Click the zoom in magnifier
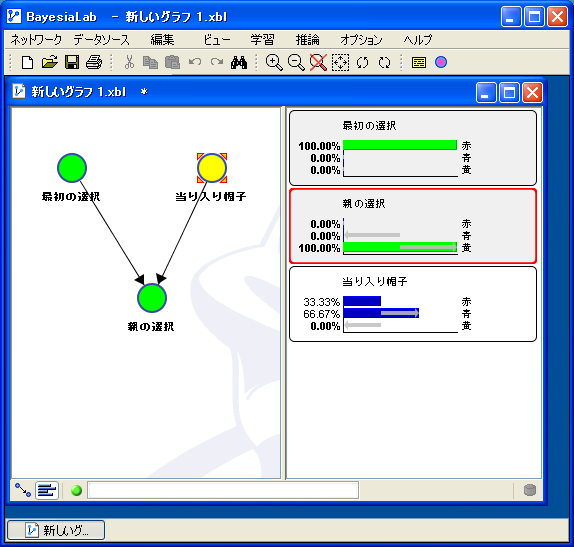This screenshot has width=574, height=547. tap(274, 63)
